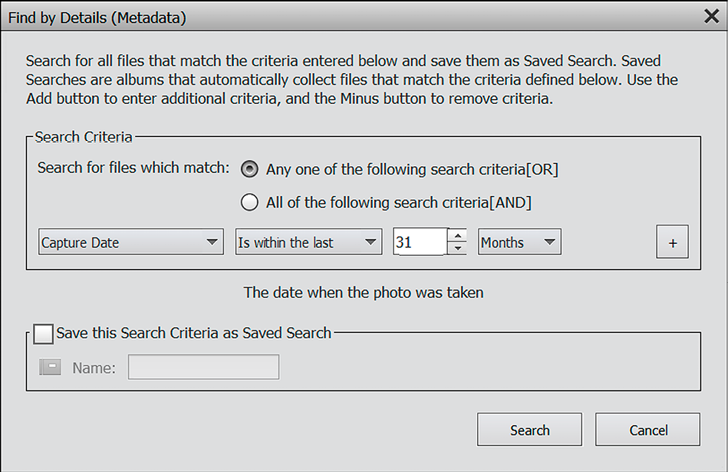Decrease the number value with down arrow

pos(458,248)
